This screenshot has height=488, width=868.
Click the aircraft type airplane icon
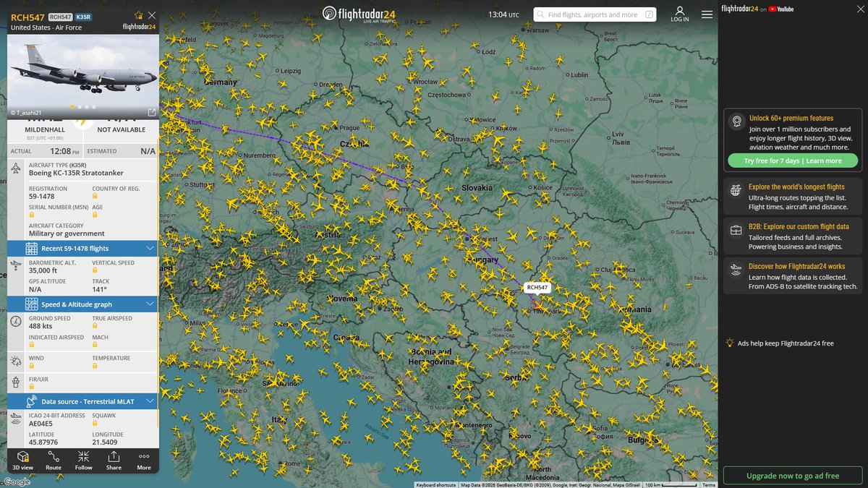16,168
